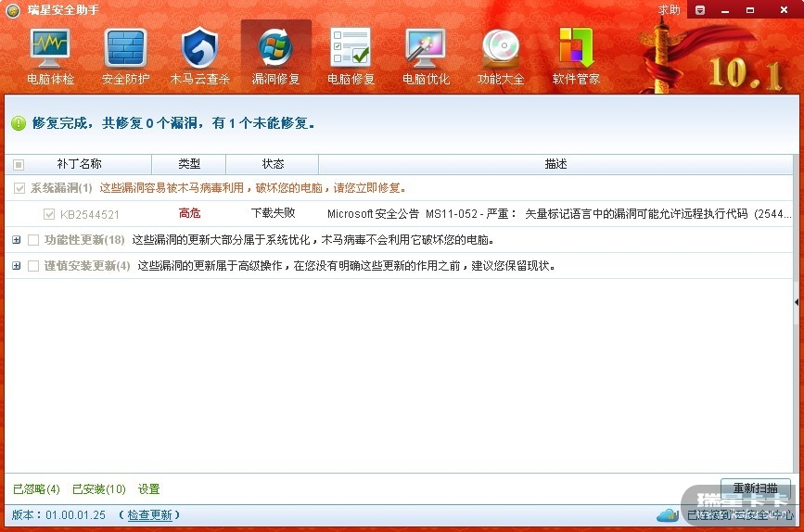804x532 pixels.
Task: Open the 木马云查杀 shield icon
Action: tap(200, 57)
